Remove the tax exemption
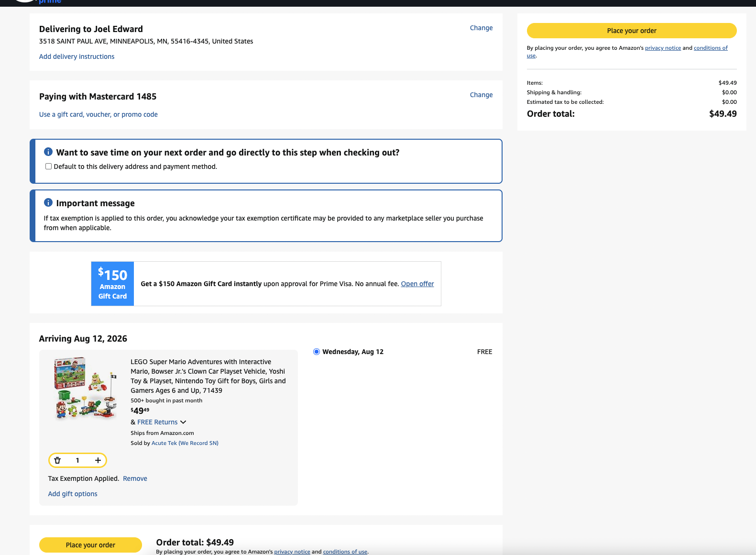The width and height of the screenshot is (756, 555). click(x=135, y=478)
